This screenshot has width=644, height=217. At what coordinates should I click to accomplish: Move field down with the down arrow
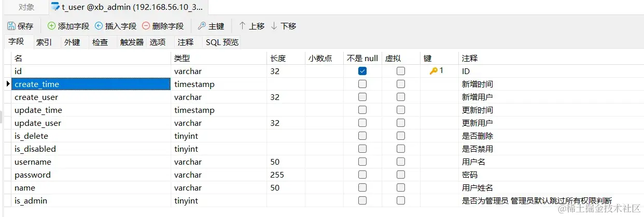(x=274, y=26)
